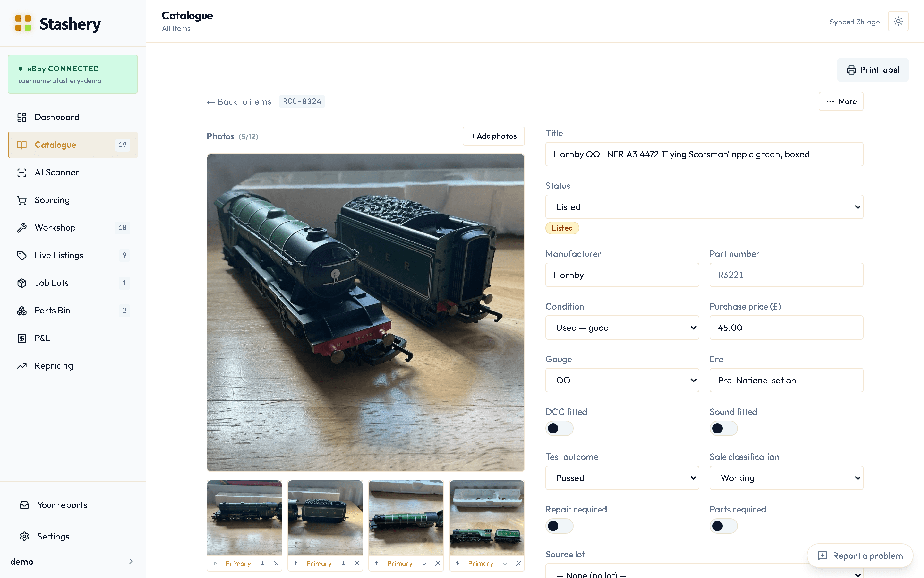Move the green top-view loco thumbnail up

pyautogui.click(x=376, y=563)
